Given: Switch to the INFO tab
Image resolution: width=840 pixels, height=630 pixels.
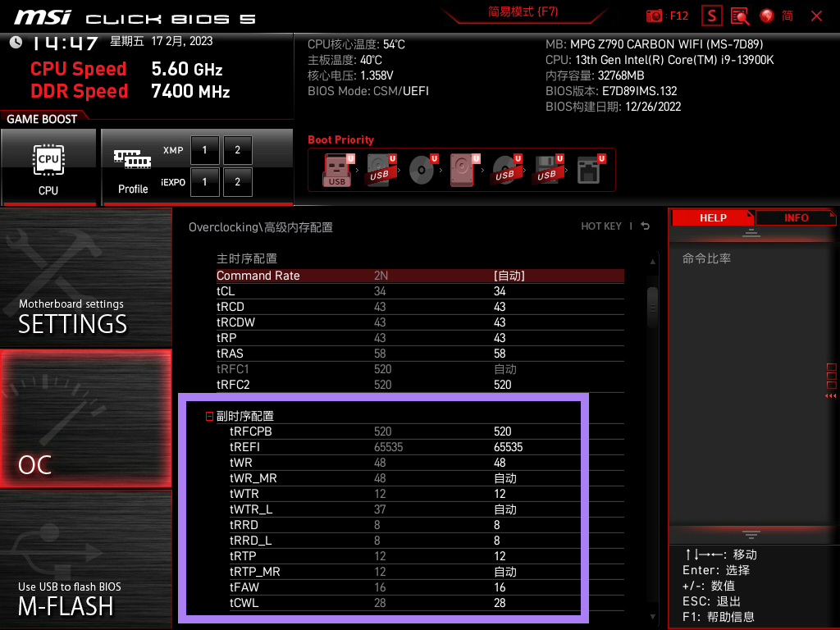Looking at the screenshot, I should [x=796, y=217].
